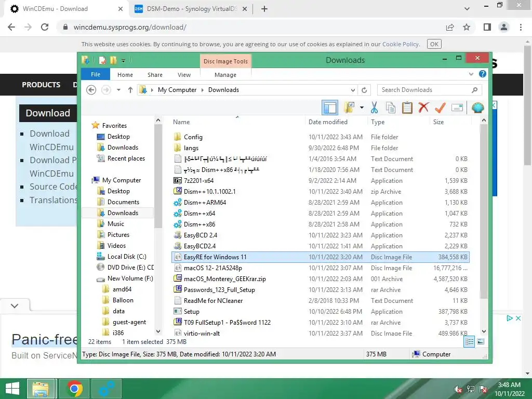Select the macOS_Monterey_GEEKrar.zip file
Image resolution: width=532 pixels, height=399 pixels.
pos(321,278)
